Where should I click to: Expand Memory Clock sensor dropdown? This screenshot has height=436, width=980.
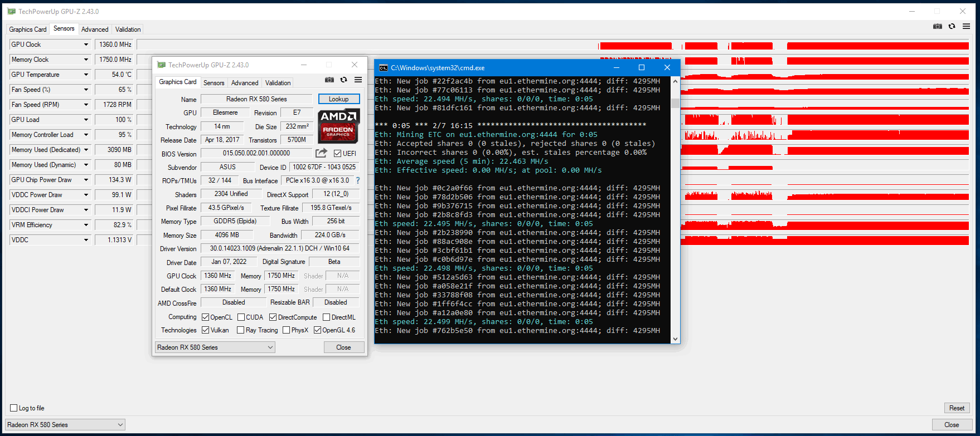tap(86, 60)
